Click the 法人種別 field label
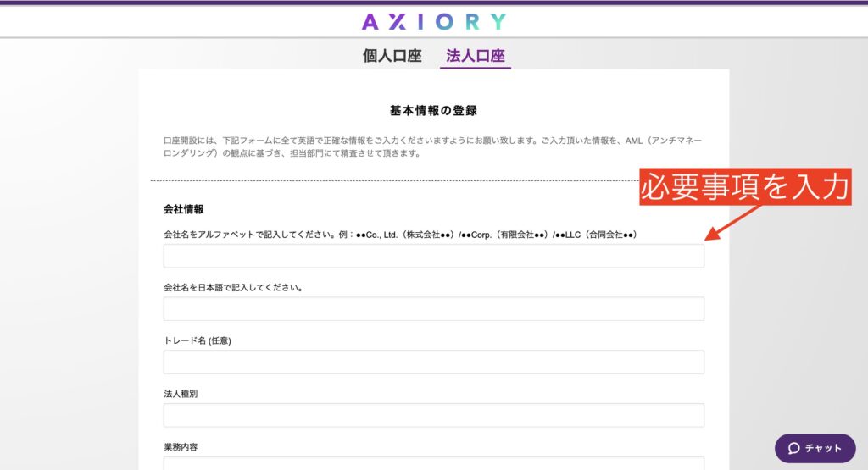The width and height of the screenshot is (868, 470). tap(181, 394)
